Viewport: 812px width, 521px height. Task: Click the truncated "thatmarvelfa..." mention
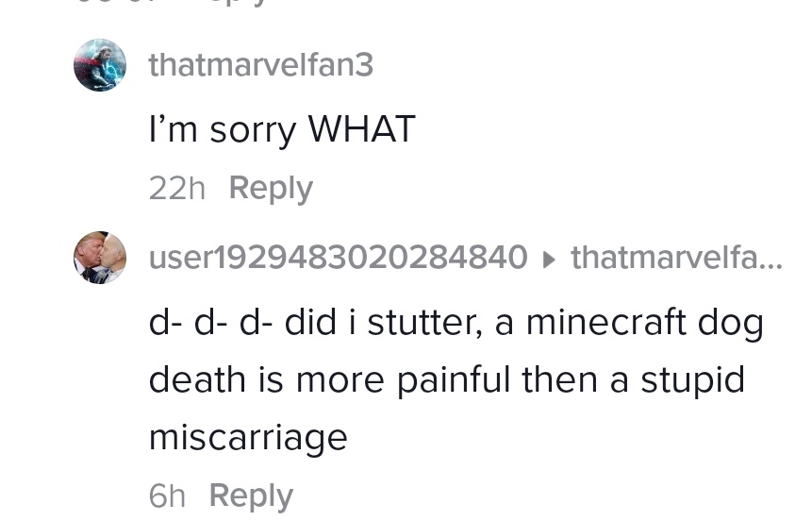676,257
